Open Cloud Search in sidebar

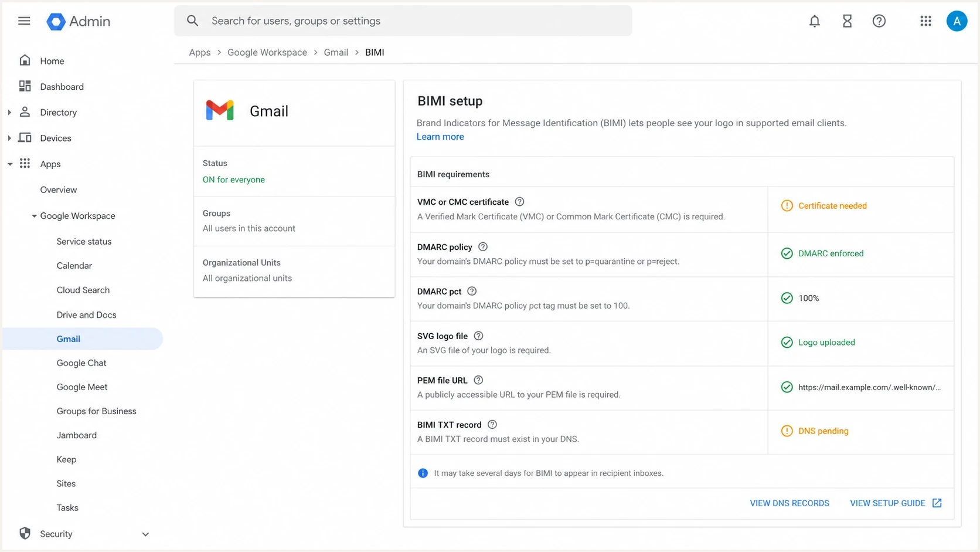point(83,290)
